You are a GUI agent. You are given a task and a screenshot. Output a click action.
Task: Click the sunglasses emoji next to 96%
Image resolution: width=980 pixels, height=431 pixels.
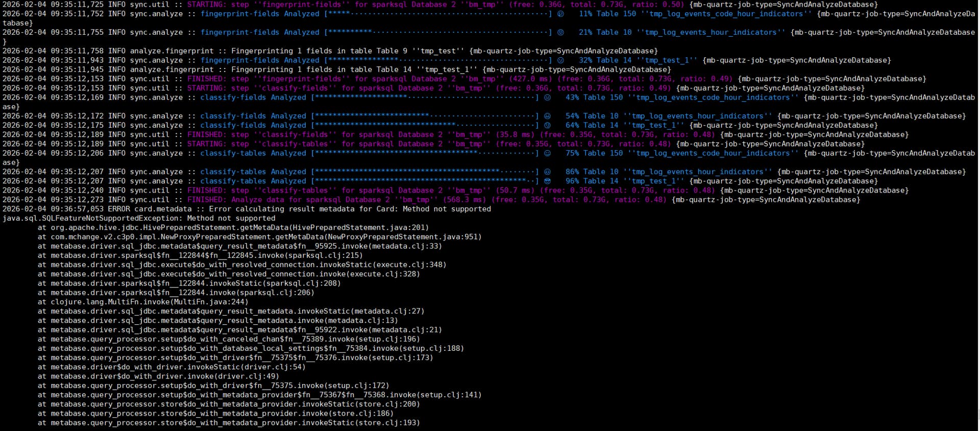point(547,181)
